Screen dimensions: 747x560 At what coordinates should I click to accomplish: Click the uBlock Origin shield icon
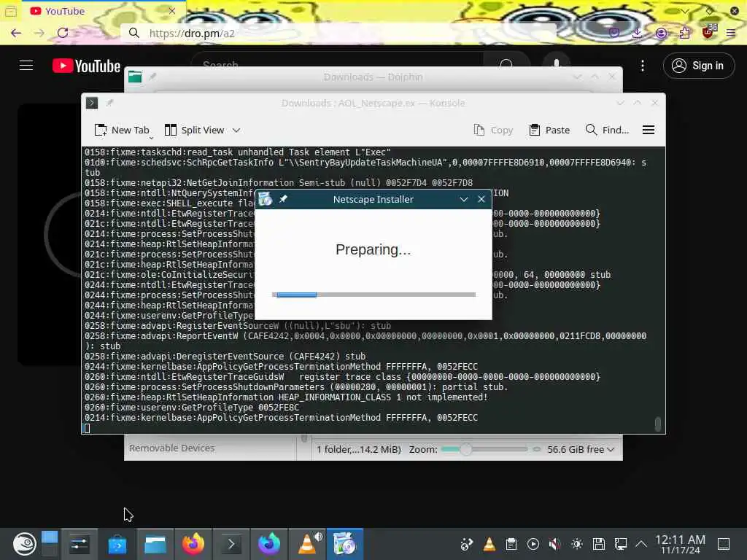click(708, 32)
